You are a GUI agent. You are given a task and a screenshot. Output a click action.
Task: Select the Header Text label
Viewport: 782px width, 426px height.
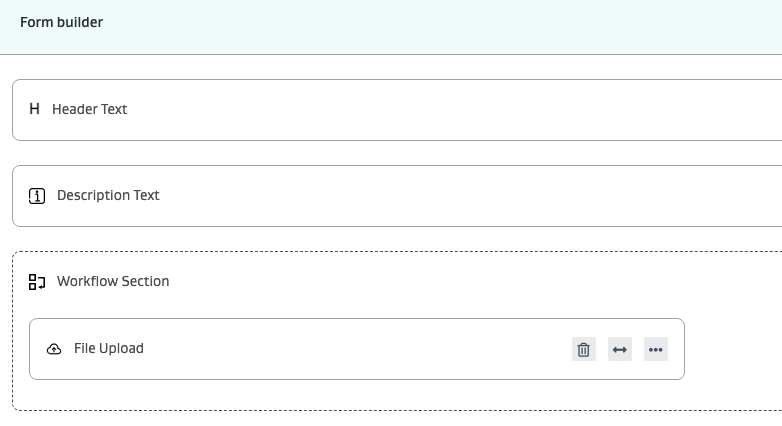(x=89, y=109)
